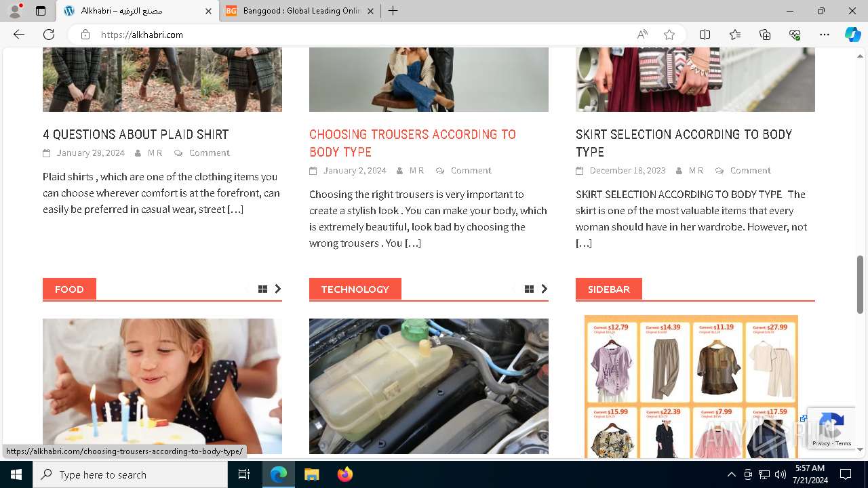View site information lock icon
Screen dimensions: 868x488
point(85,35)
